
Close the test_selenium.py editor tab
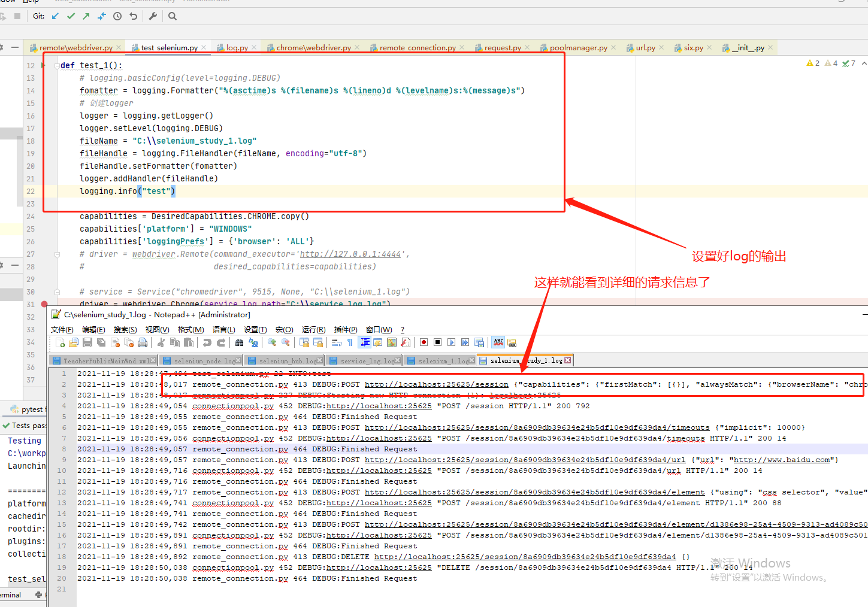point(204,48)
